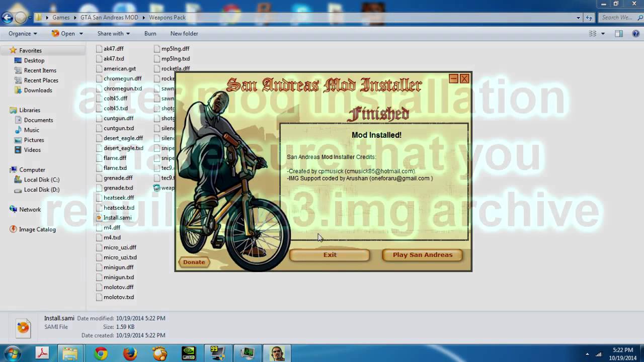The height and width of the screenshot is (362, 644).
Task: Click Burn in the toolbar
Action: pos(150,34)
